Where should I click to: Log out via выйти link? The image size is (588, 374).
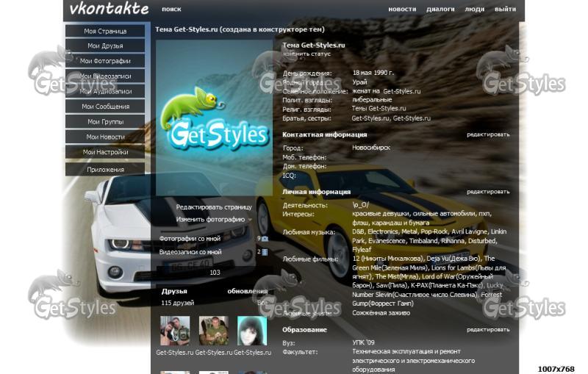click(x=505, y=9)
